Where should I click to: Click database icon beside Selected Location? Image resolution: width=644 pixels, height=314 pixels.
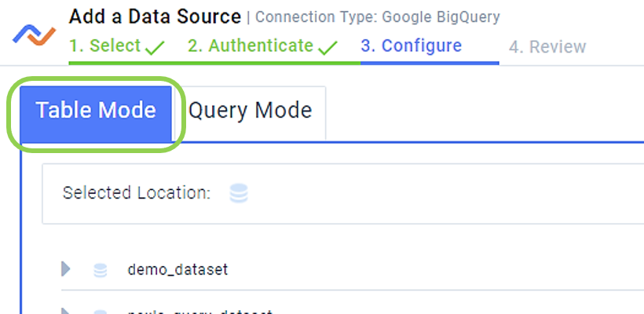click(239, 193)
